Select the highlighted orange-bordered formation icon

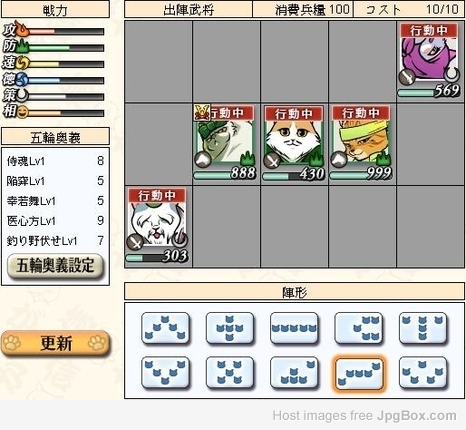[359, 373]
